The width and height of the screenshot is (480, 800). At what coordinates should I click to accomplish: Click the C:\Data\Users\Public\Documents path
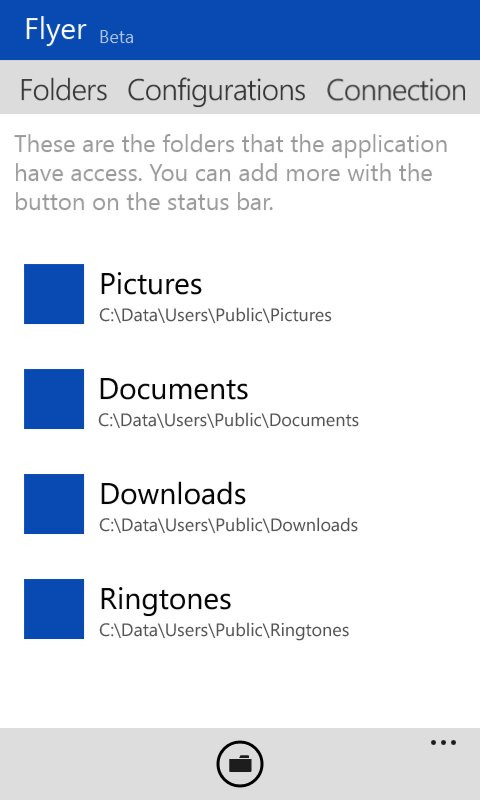pos(229,420)
